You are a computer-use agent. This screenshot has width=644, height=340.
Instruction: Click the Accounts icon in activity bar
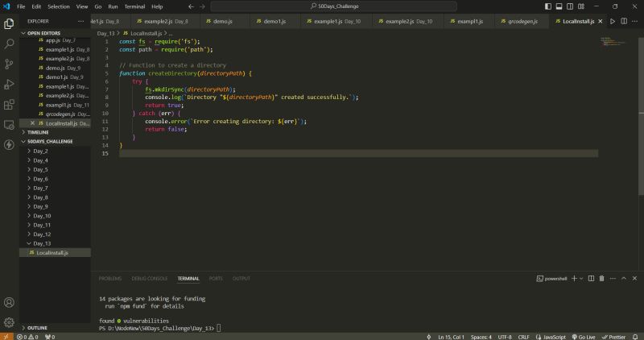[9, 303]
